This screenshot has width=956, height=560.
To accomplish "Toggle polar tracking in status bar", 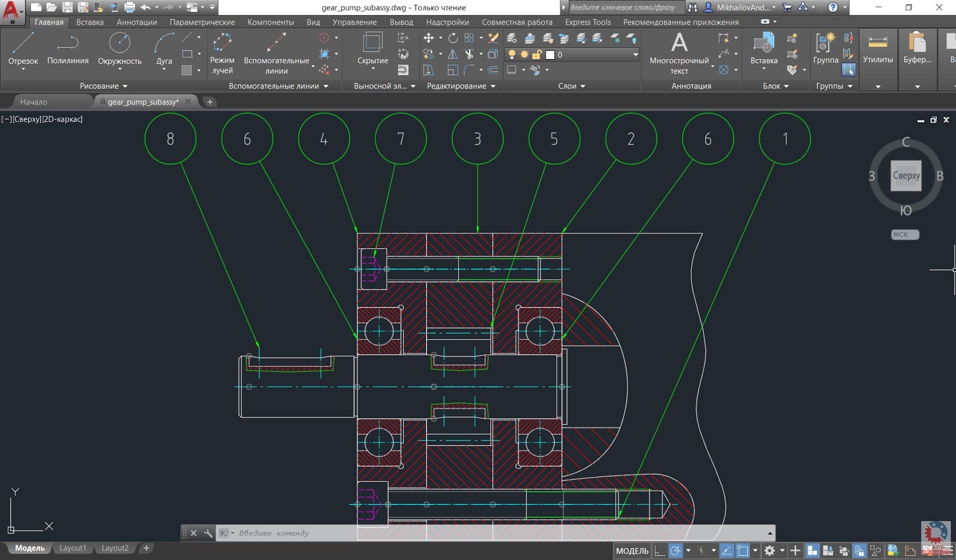I will pyautogui.click(x=675, y=550).
